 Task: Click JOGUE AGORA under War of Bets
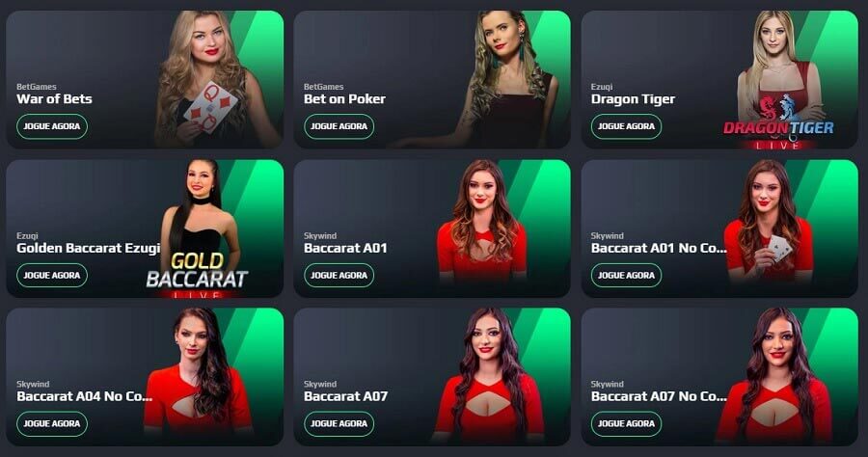point(52,126)
